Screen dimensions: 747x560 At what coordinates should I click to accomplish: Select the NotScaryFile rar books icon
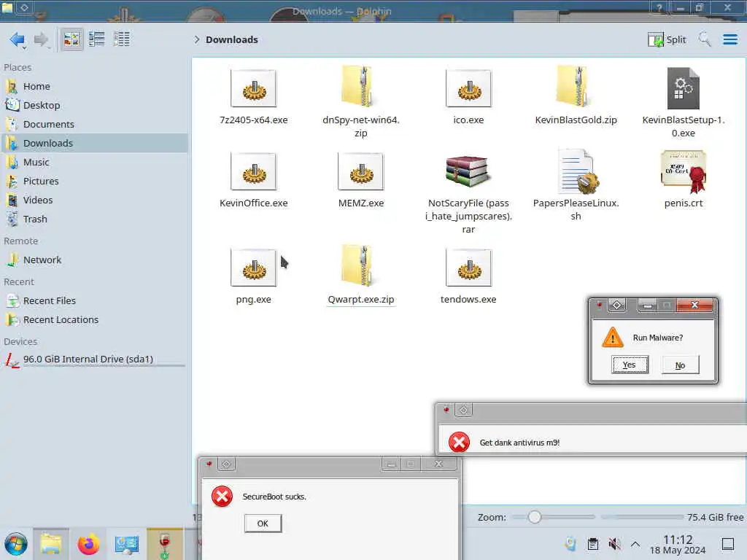468,171
